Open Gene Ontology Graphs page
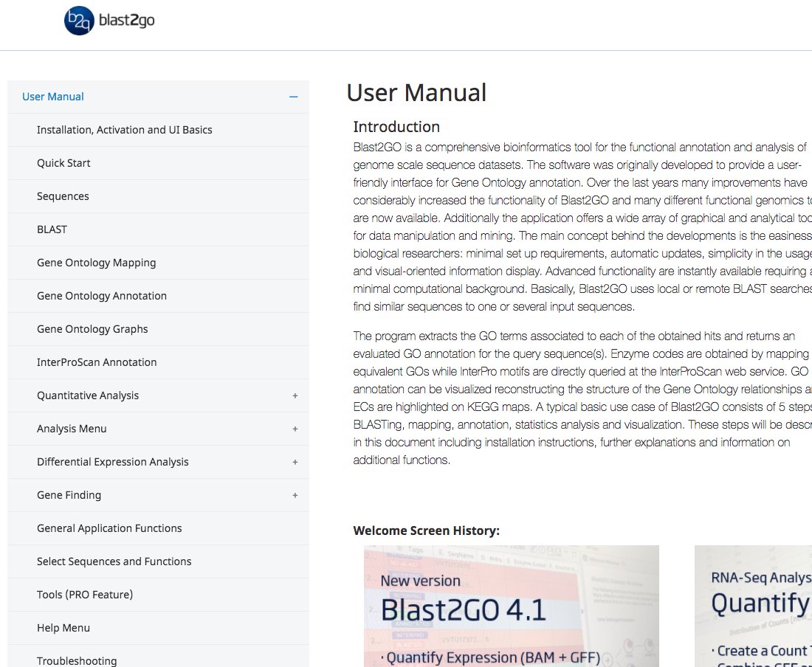 [92, 328]
